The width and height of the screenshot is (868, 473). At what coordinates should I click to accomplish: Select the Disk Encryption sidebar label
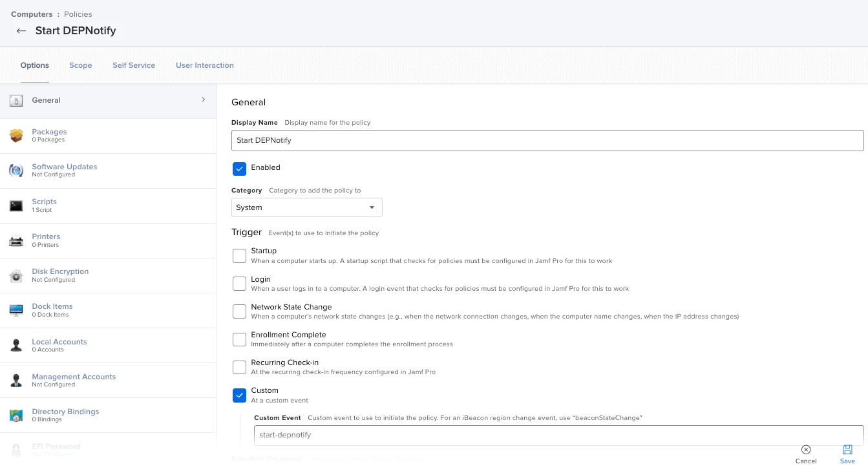coord(60,271)
